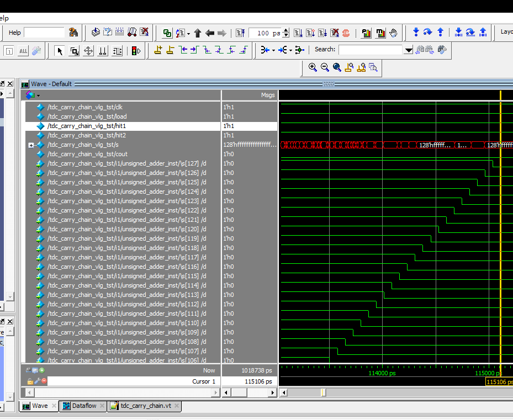
Task: Open the Trace Readers dropdown arrow
Action: pos(290,50)
